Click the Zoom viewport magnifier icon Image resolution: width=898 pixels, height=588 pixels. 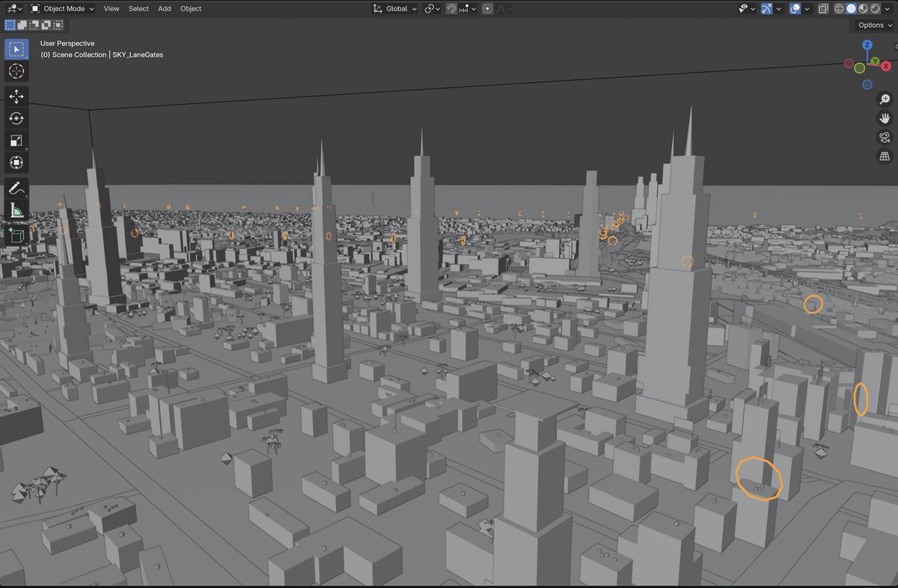click(x=885, y=99)
